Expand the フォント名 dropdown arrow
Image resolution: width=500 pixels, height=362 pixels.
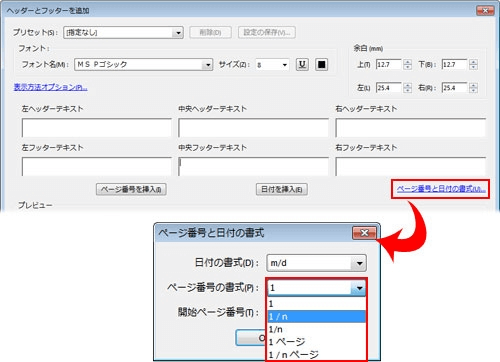pos(207,64)
